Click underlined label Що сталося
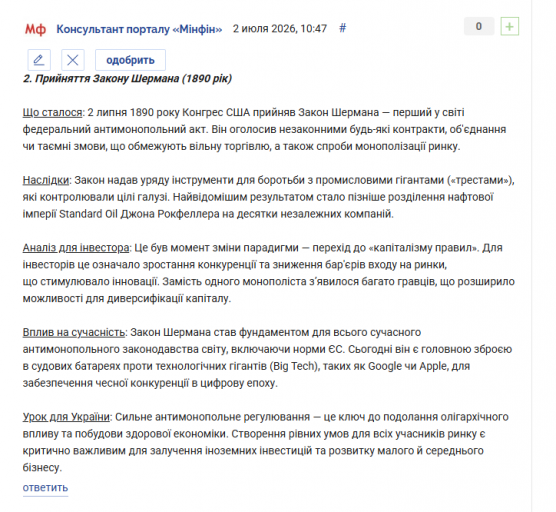The height and width of the screenshot is (512, 556). coord(52,112)
